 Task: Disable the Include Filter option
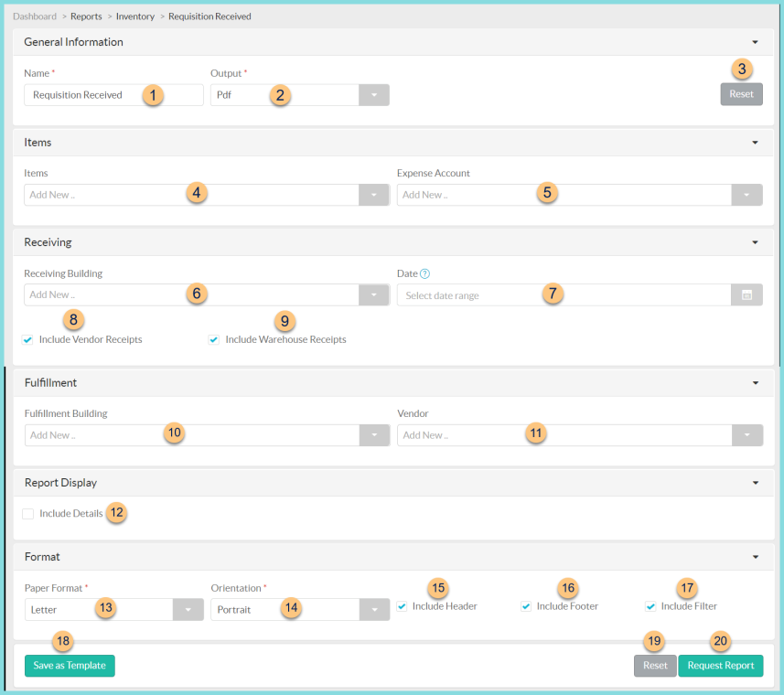(x=650, y=605)
